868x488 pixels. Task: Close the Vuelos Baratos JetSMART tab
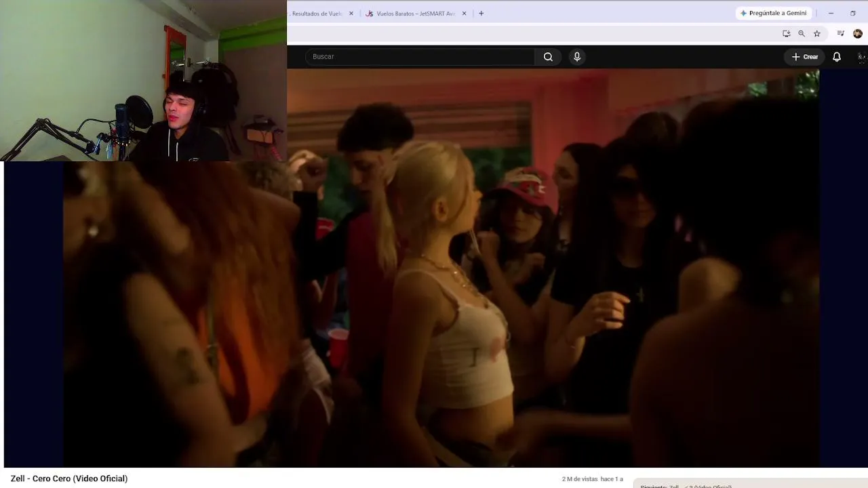point(465,14)
